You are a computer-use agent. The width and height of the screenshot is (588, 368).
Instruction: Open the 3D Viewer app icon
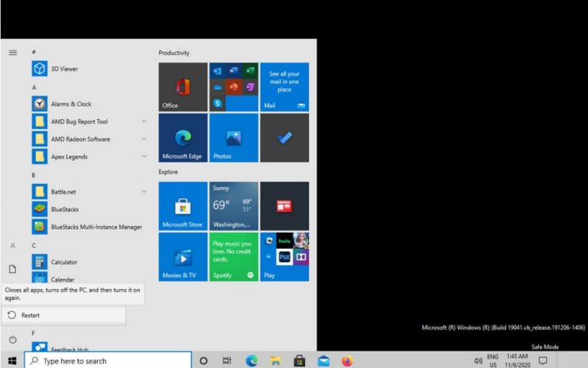40,68
